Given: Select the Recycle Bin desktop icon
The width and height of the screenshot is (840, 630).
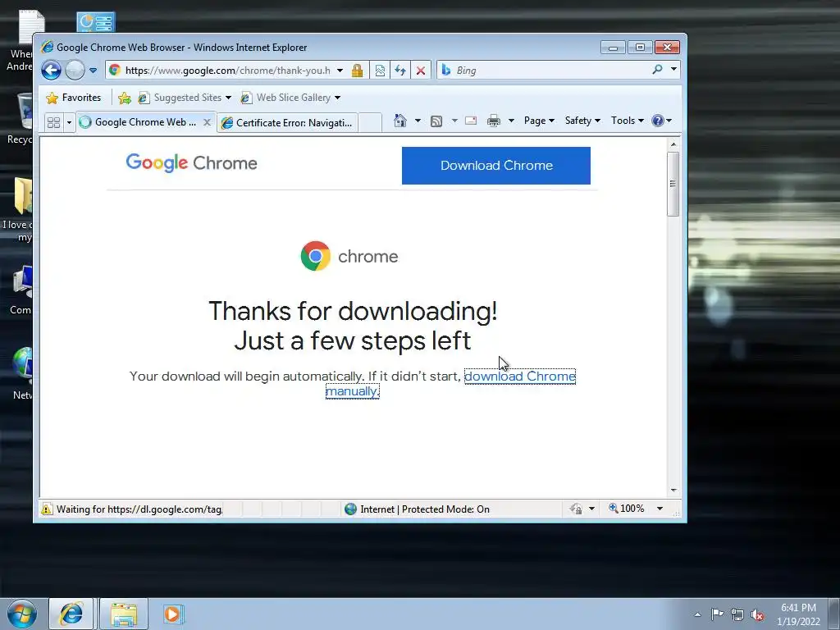Looking at the screenshot, I should click(x=20, y=118).
